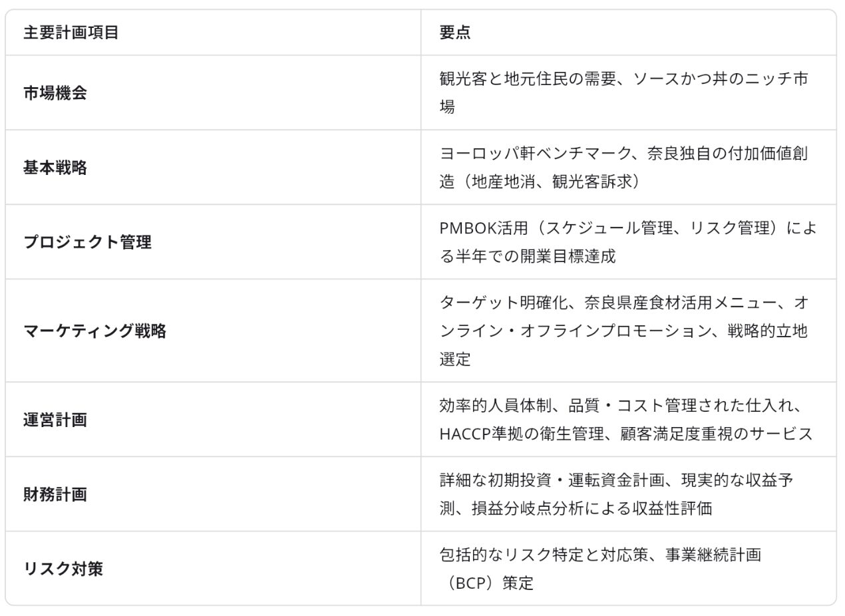Click the 効率的人員体制 text line
Viewport: 845px width, 616px height.
[624, 406]
